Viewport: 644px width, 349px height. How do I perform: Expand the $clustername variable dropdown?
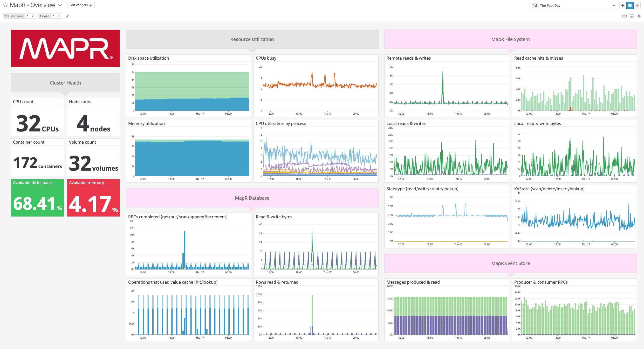click(x=33, y=16)
